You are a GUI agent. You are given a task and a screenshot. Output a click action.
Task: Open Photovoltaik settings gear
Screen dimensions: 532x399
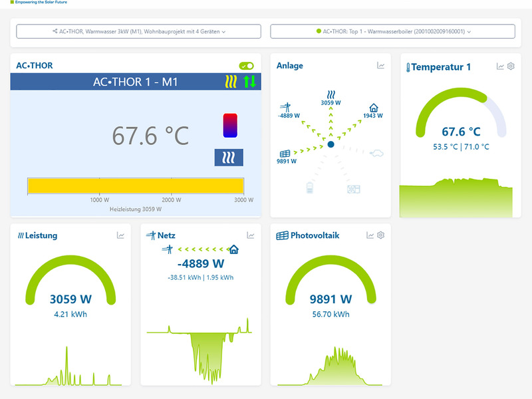380,235
